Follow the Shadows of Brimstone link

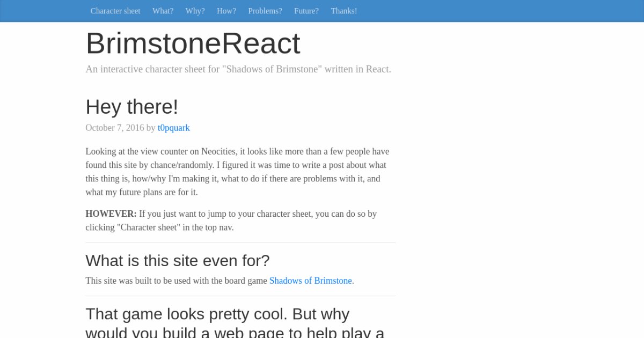[310, 281]
